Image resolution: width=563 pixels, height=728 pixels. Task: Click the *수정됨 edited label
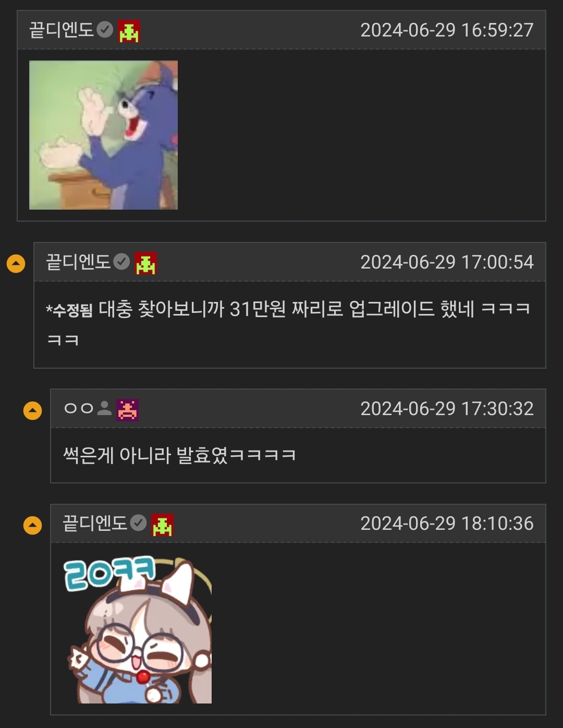coord(69,310)
